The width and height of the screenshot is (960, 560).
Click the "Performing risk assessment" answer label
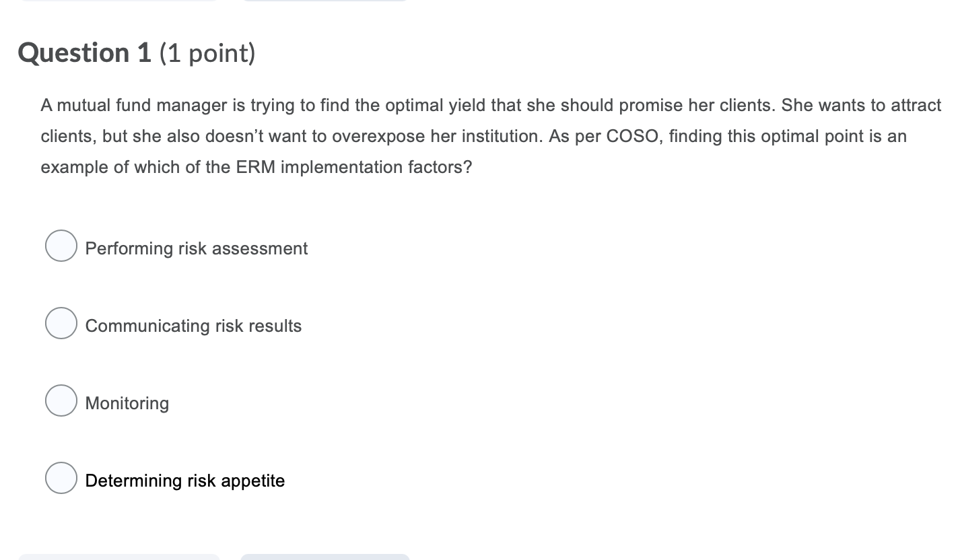click(x=196, y=248)
